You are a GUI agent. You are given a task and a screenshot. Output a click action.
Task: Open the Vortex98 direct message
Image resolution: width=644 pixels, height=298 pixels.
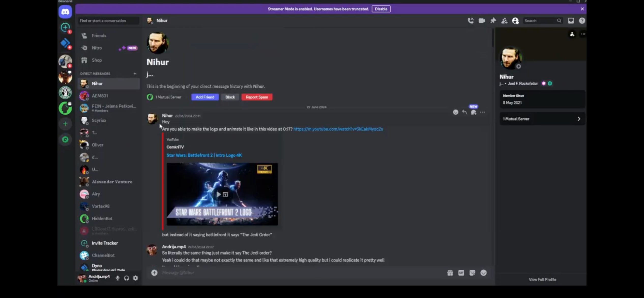109,206
